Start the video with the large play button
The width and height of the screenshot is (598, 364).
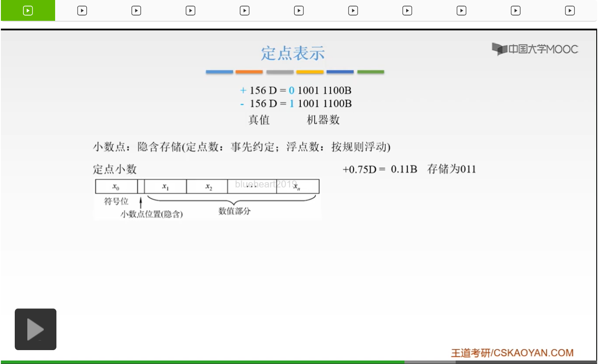coord(36,329)
